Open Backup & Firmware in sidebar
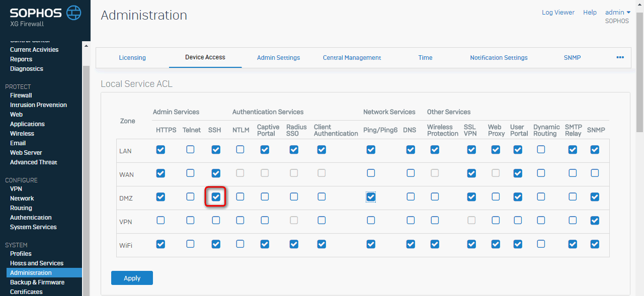 (x=37, y=282)
